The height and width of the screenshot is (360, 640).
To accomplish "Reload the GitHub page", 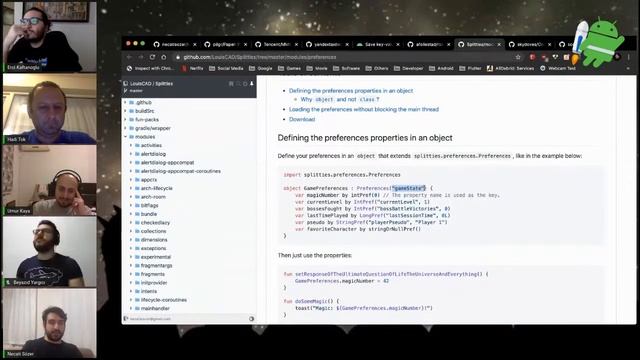I will pyautogui.click(x=152, y=57).
